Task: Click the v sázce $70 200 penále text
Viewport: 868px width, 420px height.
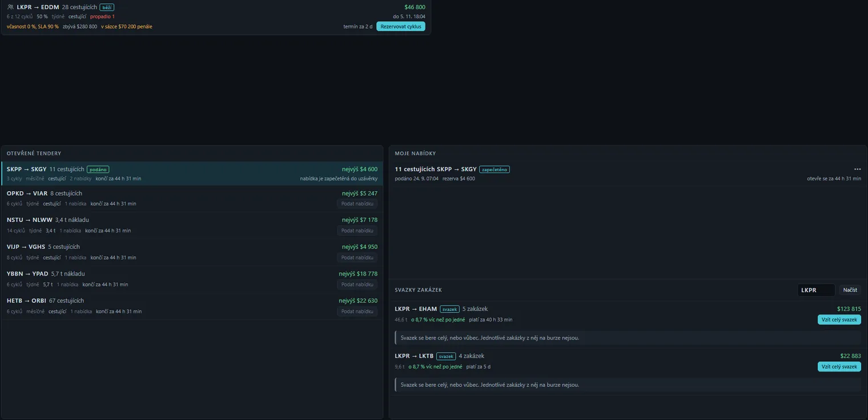Action: point(127,27)
